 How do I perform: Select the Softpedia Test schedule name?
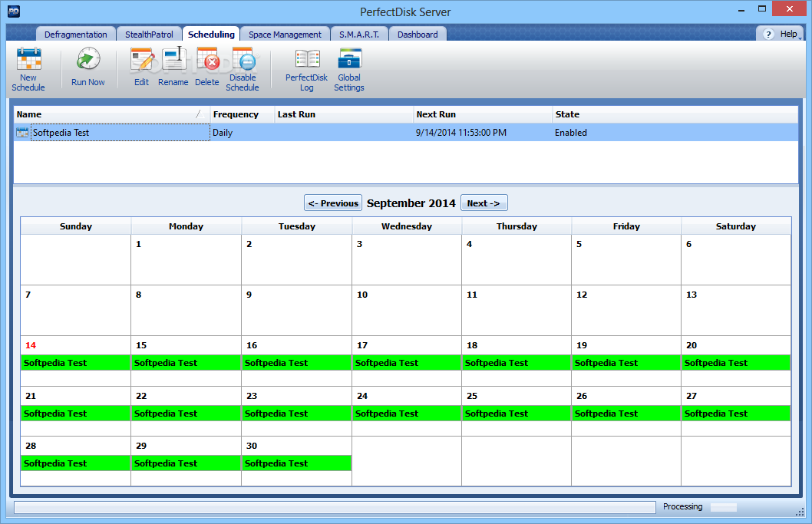120,133
